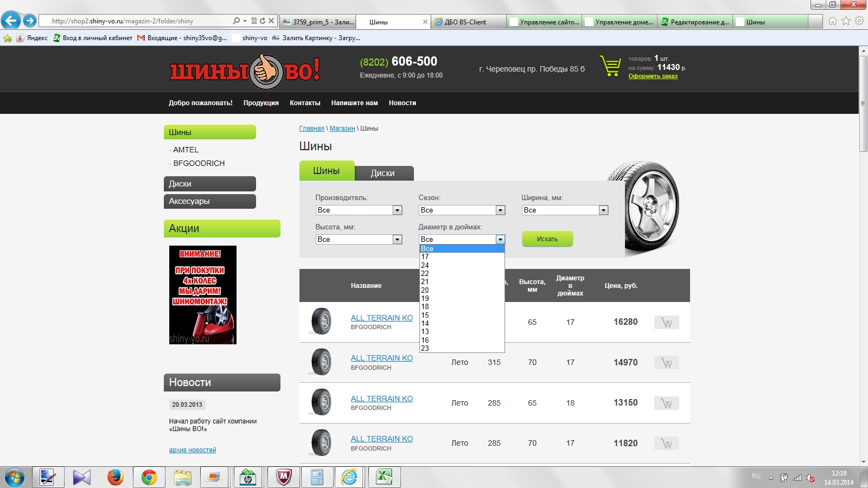Open the taskbar clock showing 12:18
This screenshot has width=868, height=488.
(x=839, y=478)
